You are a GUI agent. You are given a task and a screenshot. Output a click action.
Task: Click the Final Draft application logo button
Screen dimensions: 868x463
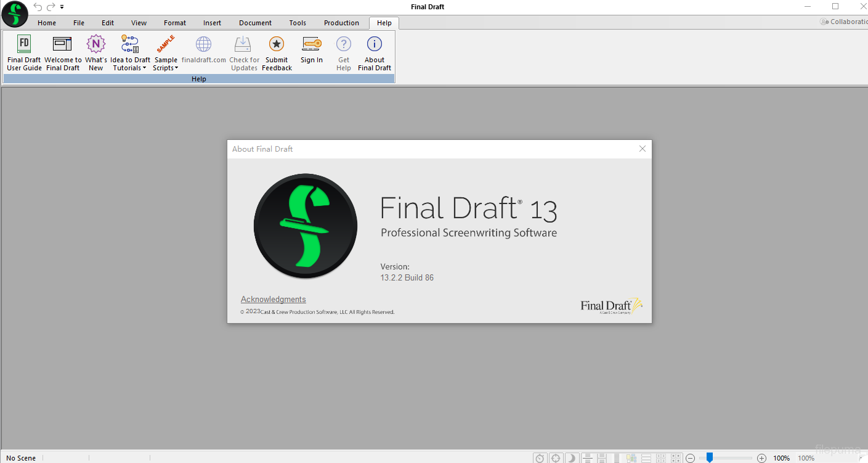pyautogui.click(x=15, y=15)
